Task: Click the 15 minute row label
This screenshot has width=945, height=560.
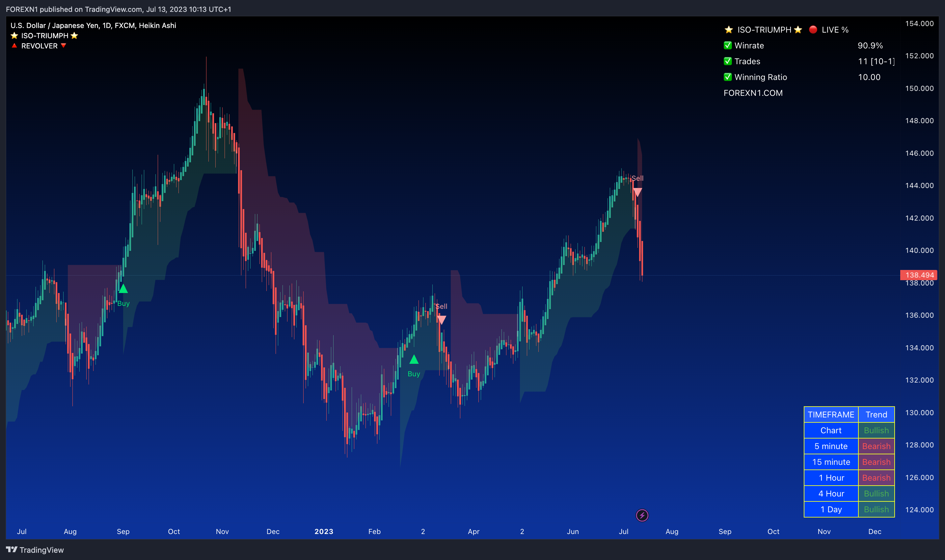Action: point(831,462)
